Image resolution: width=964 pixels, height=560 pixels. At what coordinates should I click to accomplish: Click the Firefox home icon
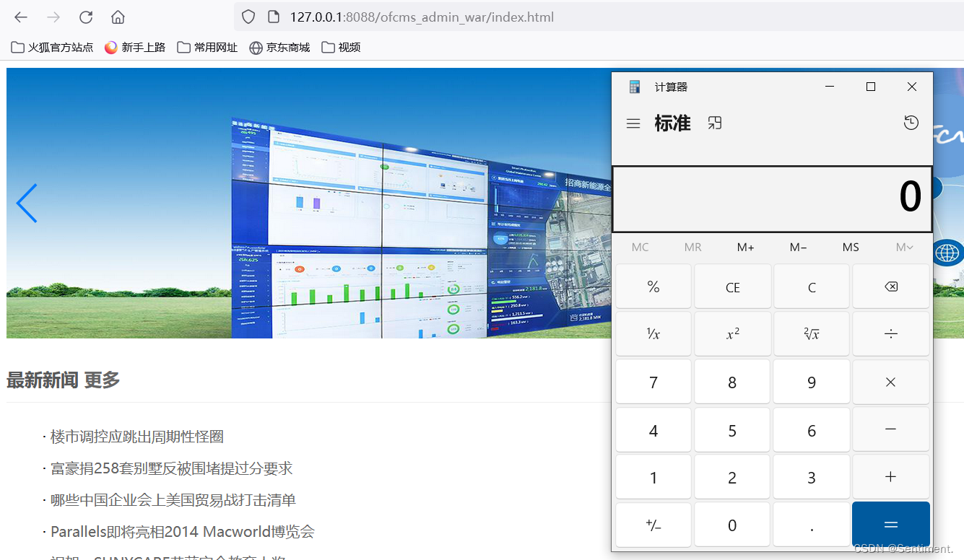tap(118, 16)
